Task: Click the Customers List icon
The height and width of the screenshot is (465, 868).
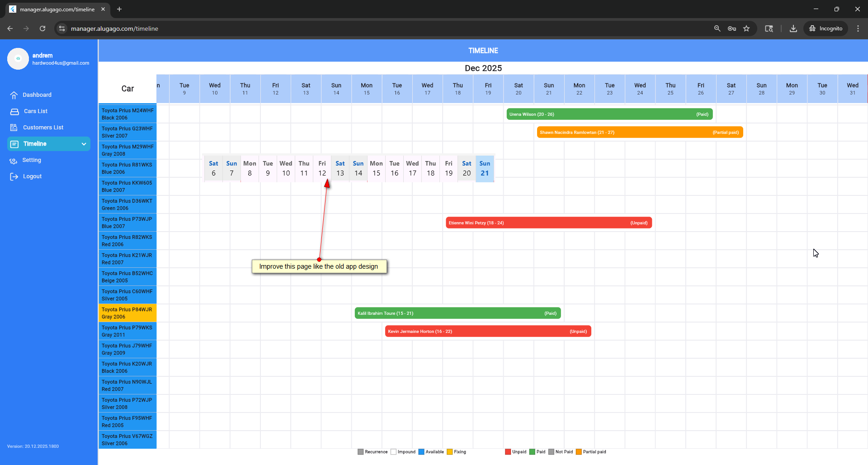Action: pyautogui.click(x=14, y=128)
